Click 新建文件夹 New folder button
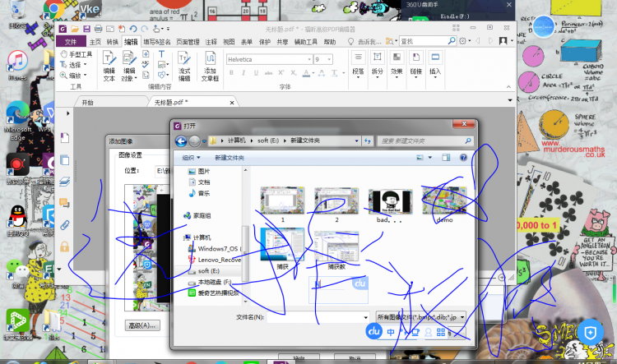Viewport: 617px width, 364px height. coord(230,158)
